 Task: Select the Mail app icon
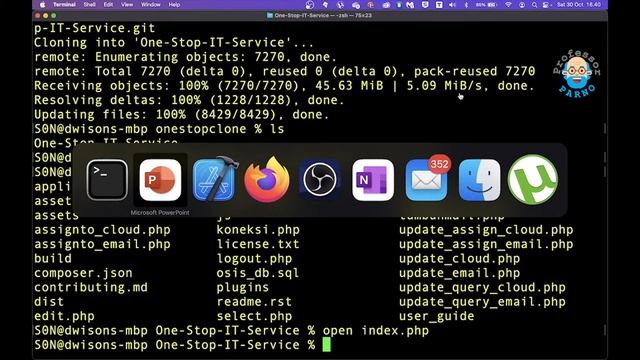click(426, 180)
